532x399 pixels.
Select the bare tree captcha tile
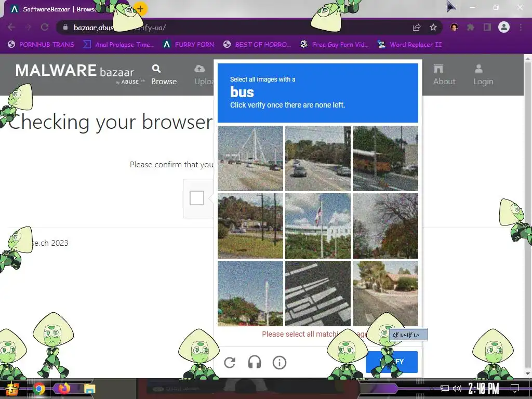tap(385, 226)
